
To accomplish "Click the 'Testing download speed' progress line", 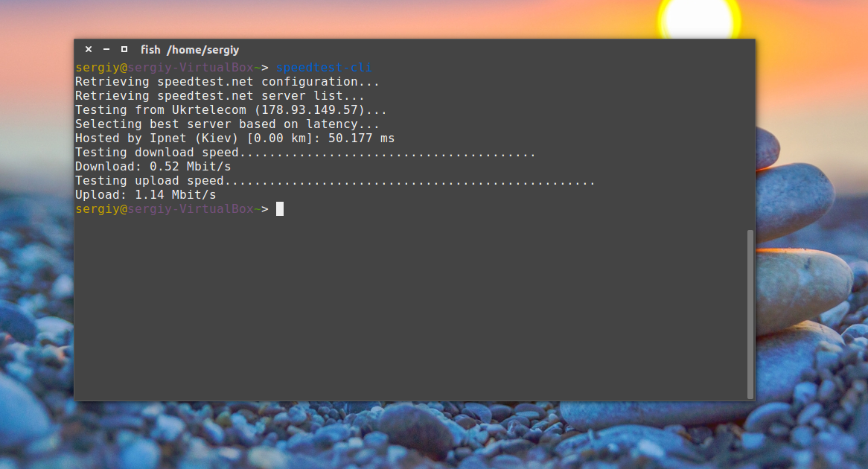I will tap(305, 153).
